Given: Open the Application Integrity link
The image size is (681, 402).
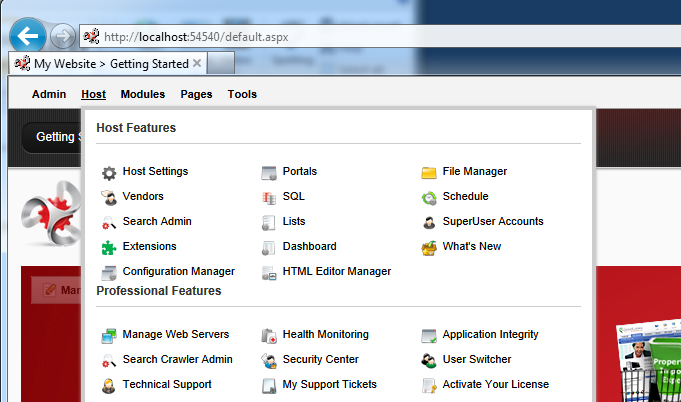Looking at the screenshot, I should pyautogui.click(x=490, y=334).
